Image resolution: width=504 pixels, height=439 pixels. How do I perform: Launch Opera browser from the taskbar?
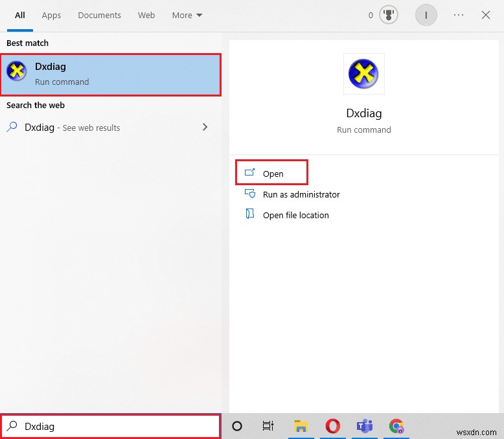[333, 426]
